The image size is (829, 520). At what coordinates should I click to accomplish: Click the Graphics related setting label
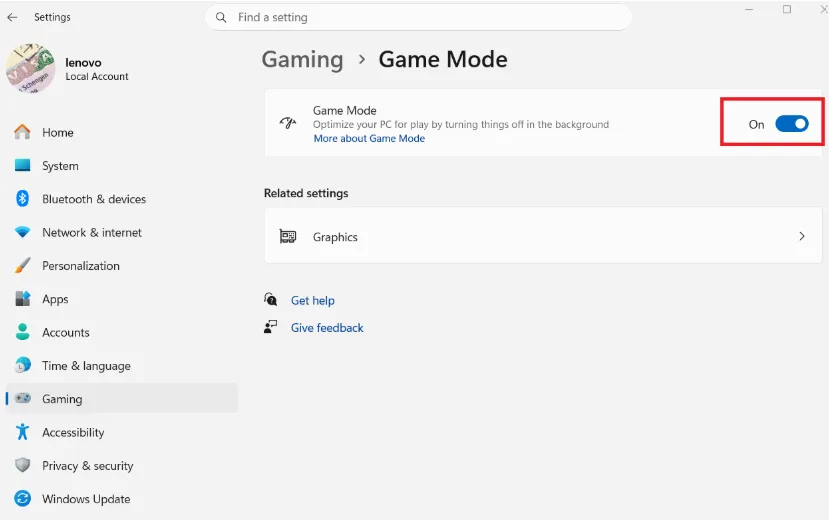[x=335, y=237]
